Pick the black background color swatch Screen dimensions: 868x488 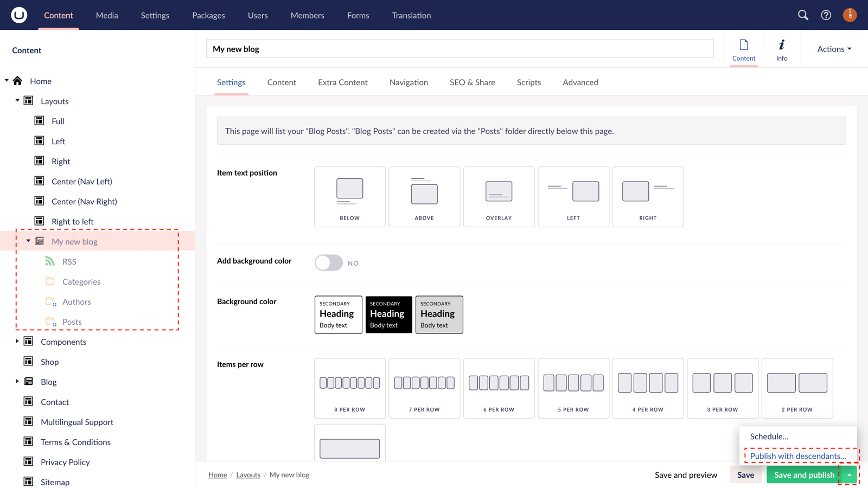[388, 314]
